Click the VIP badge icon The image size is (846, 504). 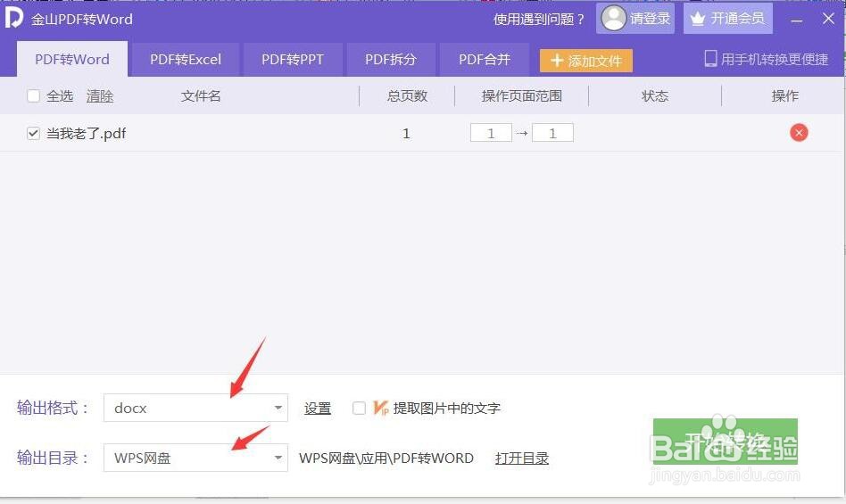coord(381,408)
